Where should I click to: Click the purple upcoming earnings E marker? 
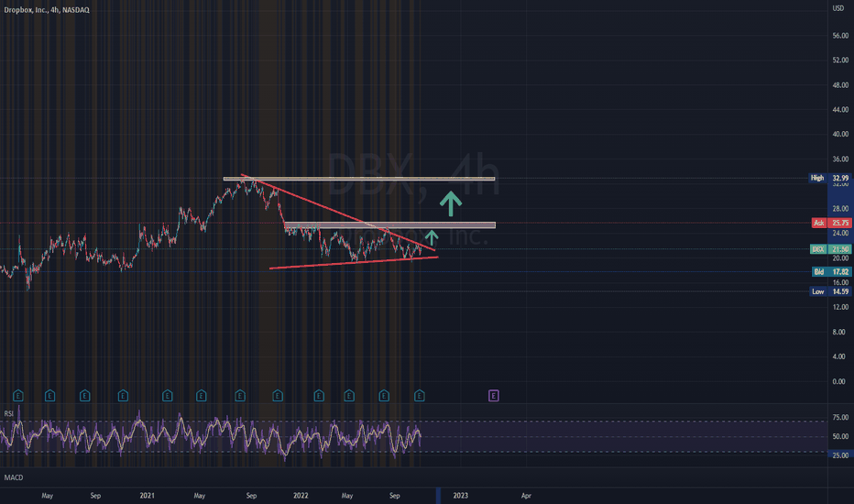[494, 396]
